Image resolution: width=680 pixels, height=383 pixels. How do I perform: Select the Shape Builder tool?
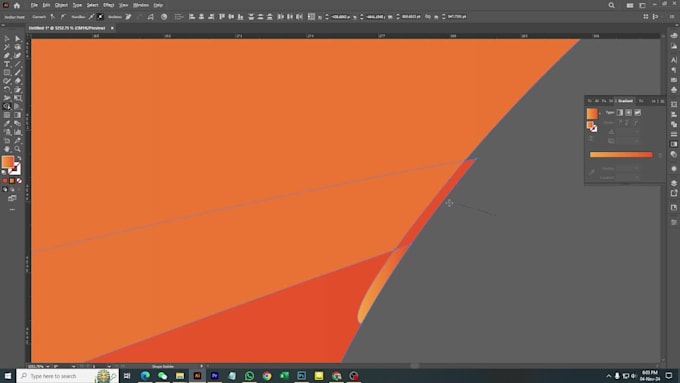7,106
